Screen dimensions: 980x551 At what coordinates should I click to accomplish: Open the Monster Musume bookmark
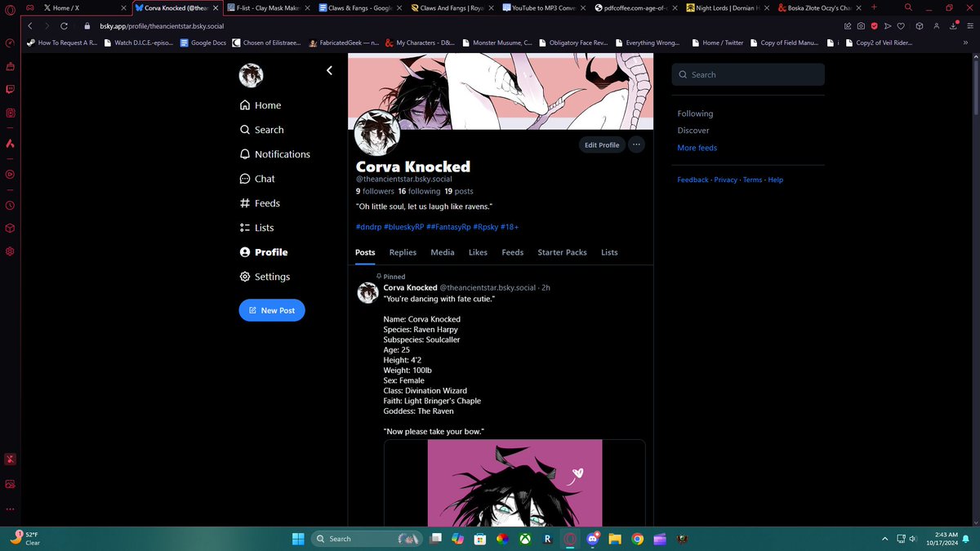click(497, 42)
